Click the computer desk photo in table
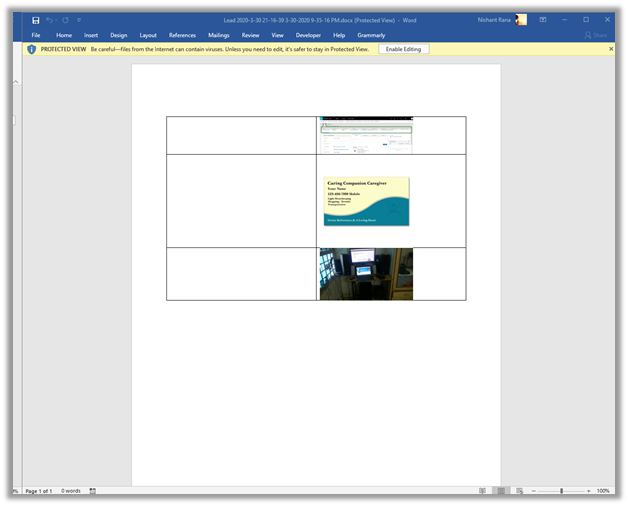628x506 pixels. point(366,274)
